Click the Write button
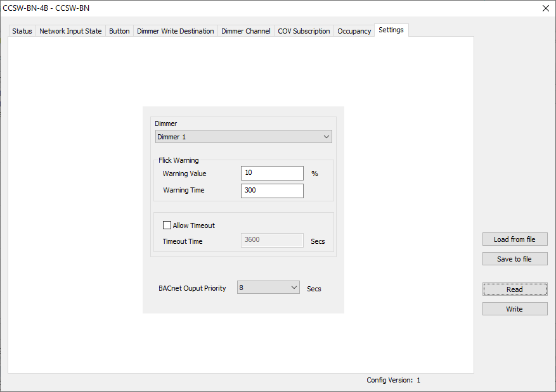The width and height of the screenshot is (556, 392). coord(515,309)
